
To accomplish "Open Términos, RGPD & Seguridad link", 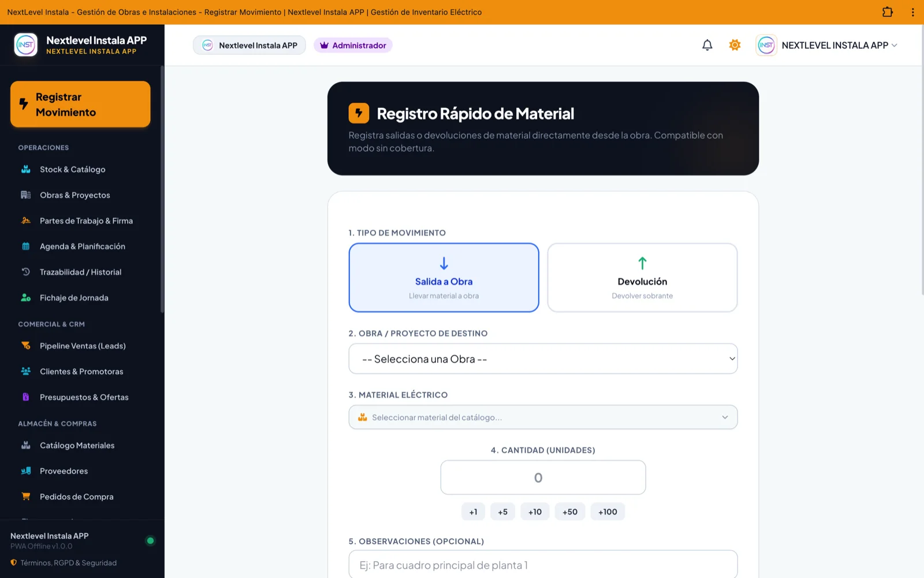I will point(64,563).
